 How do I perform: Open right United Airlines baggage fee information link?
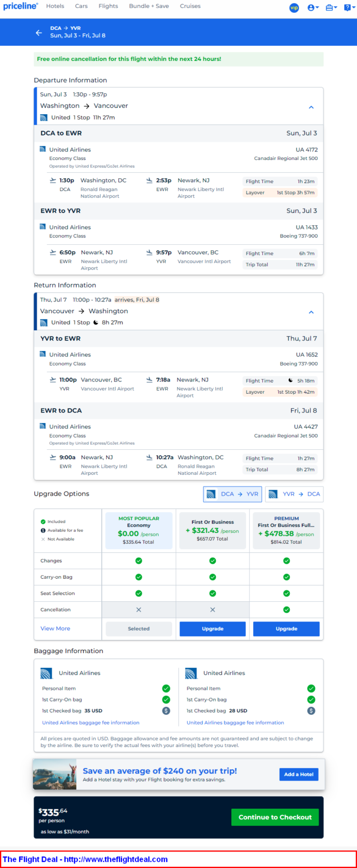point(235,722)
